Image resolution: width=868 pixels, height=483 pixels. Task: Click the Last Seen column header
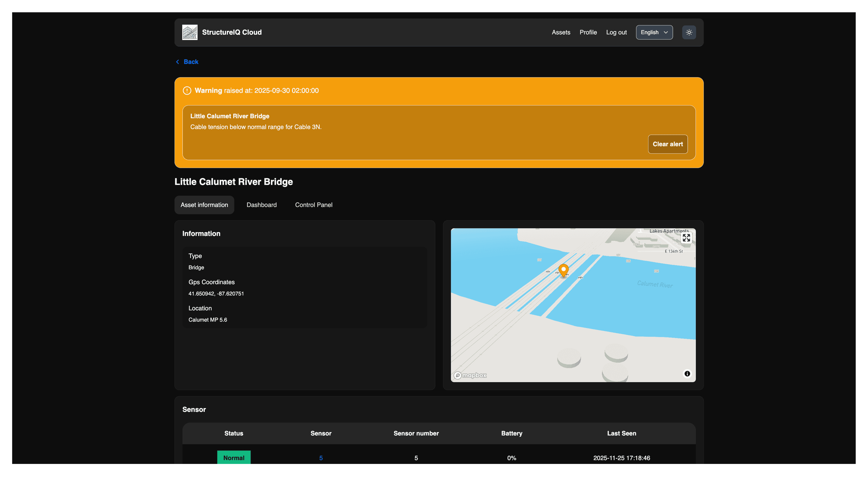pos(621,433)
